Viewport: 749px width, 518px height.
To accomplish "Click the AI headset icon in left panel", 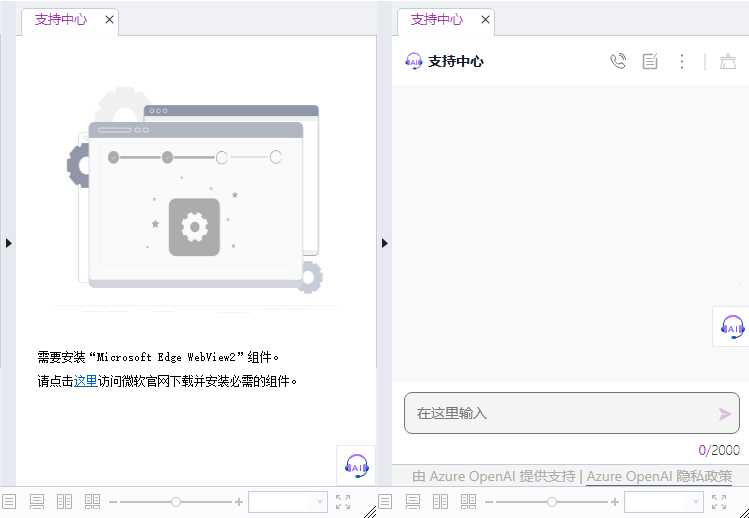I will [356, 465].
